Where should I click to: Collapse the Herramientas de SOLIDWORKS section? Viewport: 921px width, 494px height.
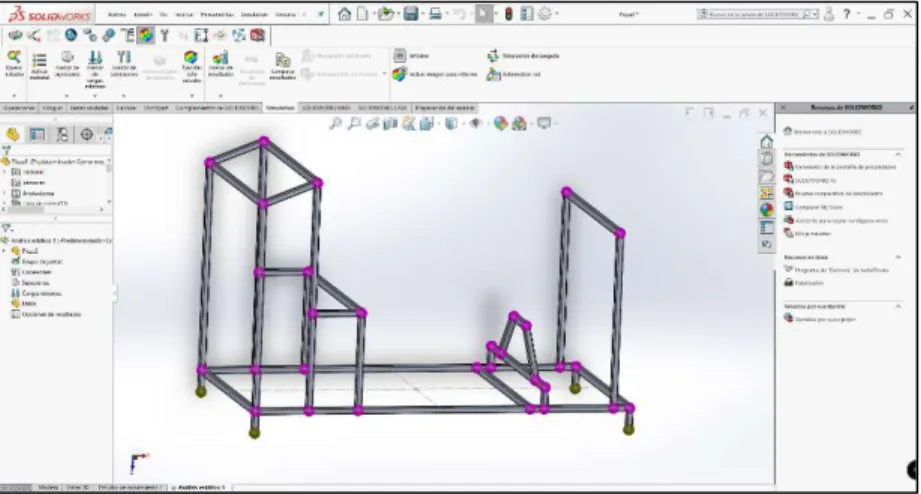[898, 154]
